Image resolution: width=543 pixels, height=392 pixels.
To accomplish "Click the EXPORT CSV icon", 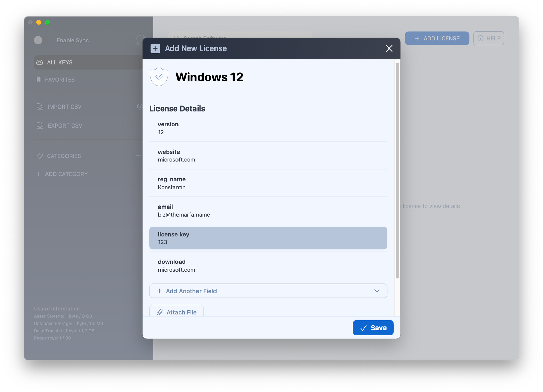I will click(40, 125).
